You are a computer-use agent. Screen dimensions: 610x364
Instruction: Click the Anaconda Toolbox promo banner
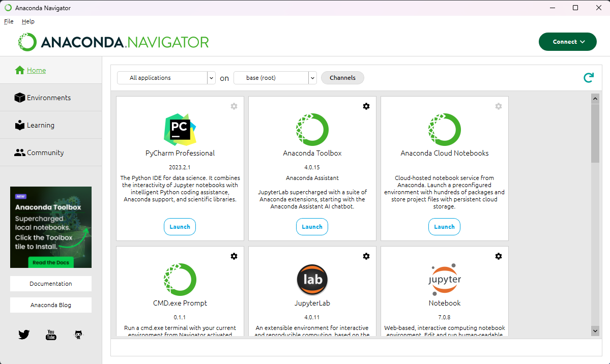[x=51, y=227]
